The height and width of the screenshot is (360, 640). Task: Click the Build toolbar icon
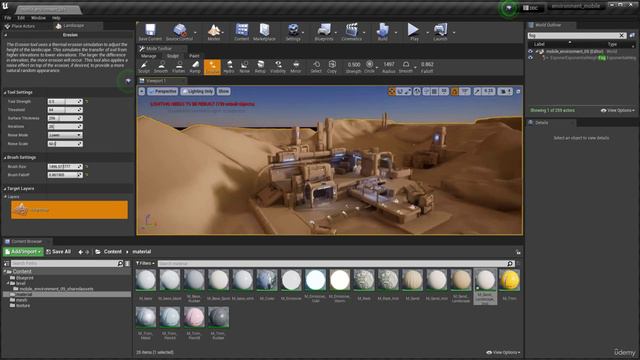pyautogui.click(x=382, y=32)
